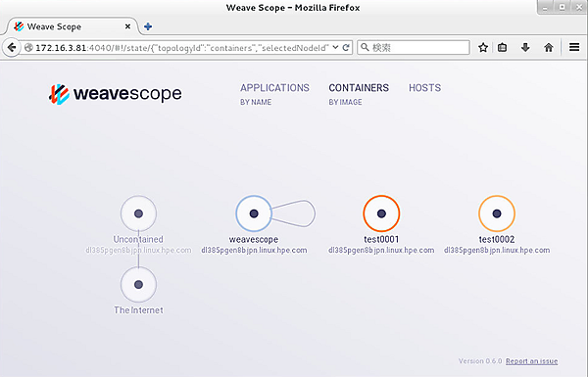Click the hostname under test0001
The width and height of the screenshot is (588, 377).
pyautogui.click(x=381, y=250)
